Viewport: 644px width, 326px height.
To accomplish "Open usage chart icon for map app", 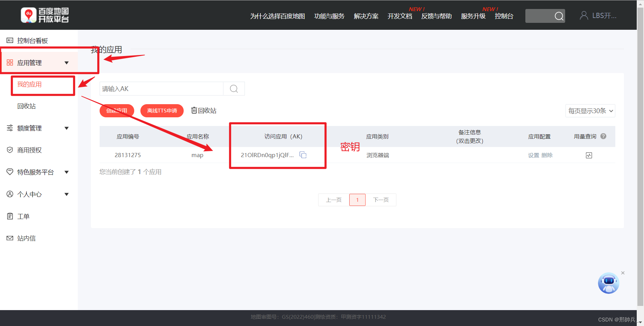I will (589, 155).
